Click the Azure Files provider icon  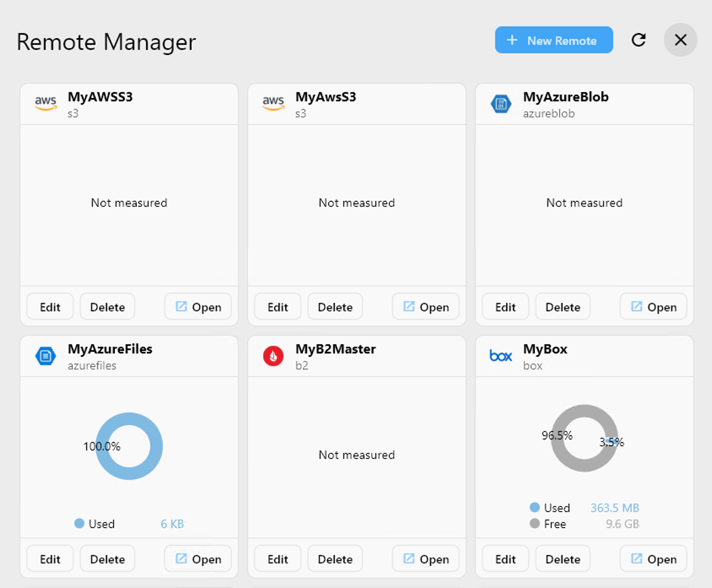(x=45, y=356)
